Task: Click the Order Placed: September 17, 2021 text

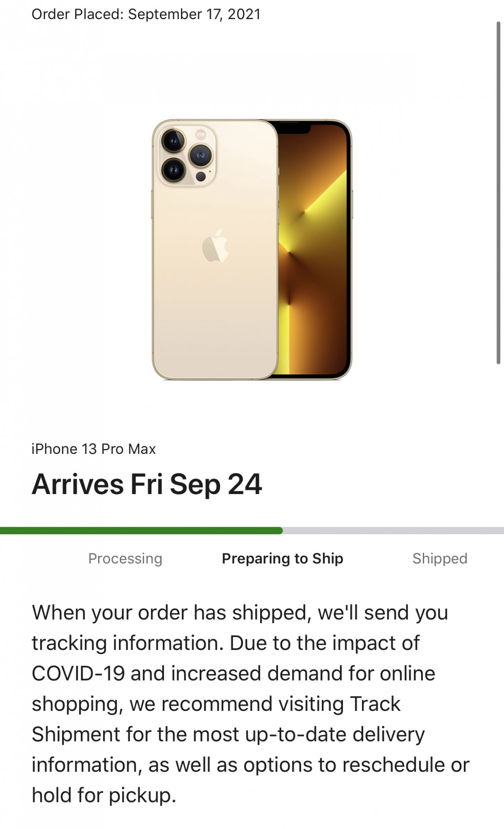Action: pos(146,14)
